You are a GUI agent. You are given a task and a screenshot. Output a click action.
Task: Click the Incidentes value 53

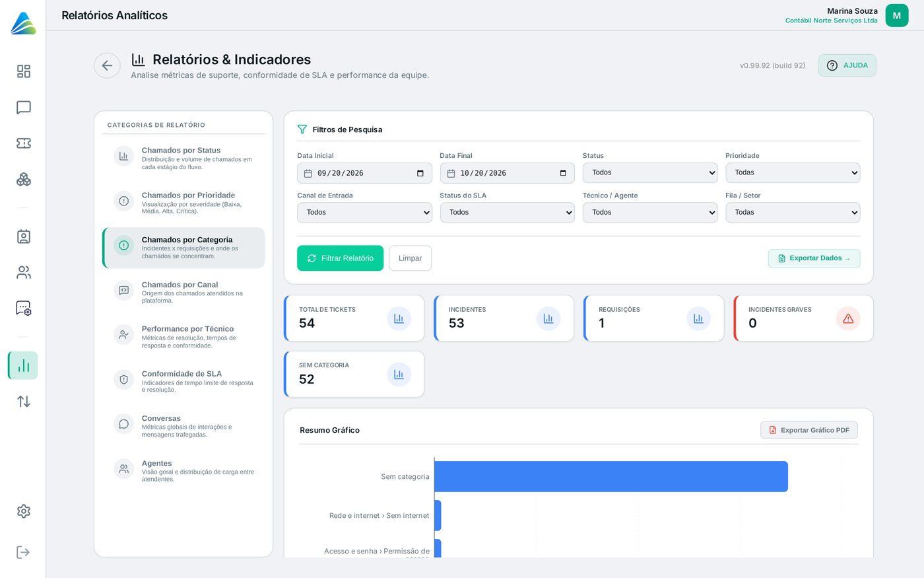pos(457,323)
